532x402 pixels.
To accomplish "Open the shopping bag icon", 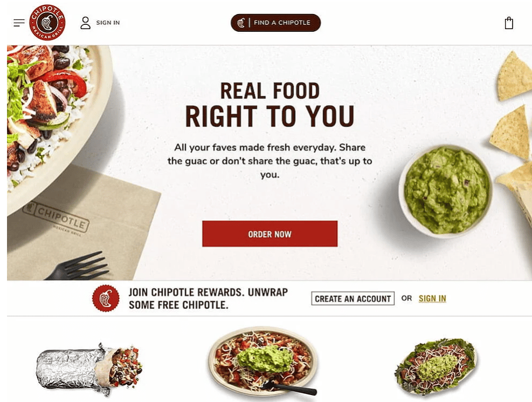I will click(509, 23).
